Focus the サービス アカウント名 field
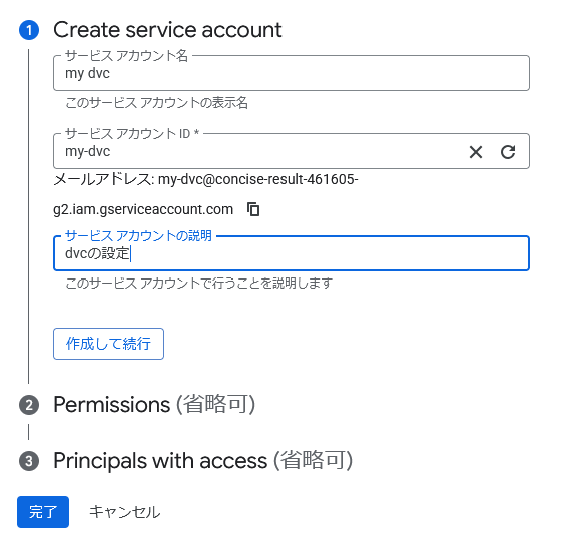The height and width of the screenshot is (556, 562). [x=291, y=73]
